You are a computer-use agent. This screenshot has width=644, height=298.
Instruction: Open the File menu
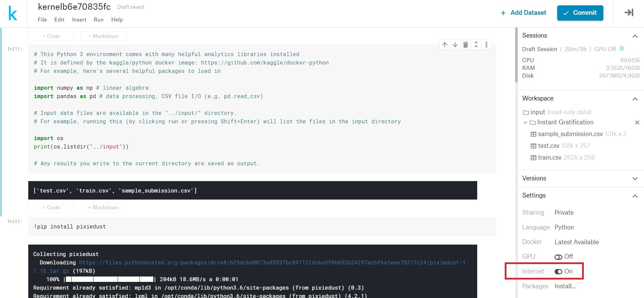(42, 20)
